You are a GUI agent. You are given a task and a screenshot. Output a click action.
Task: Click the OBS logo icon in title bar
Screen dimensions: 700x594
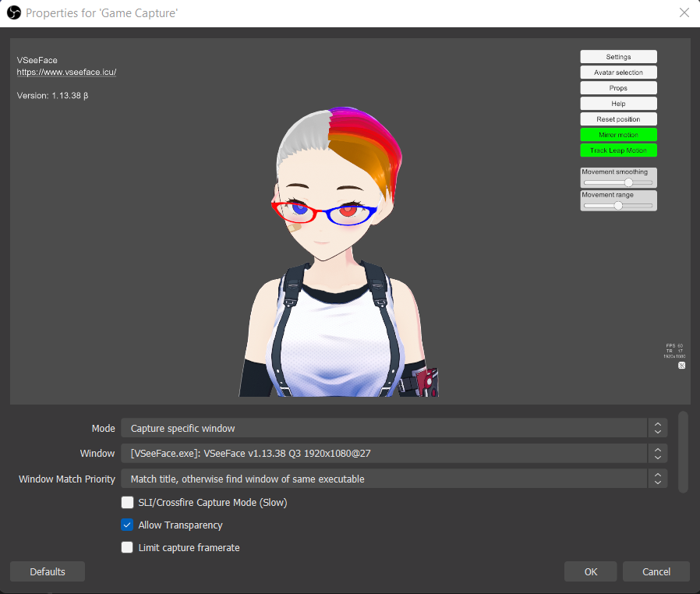coord(14,12)
